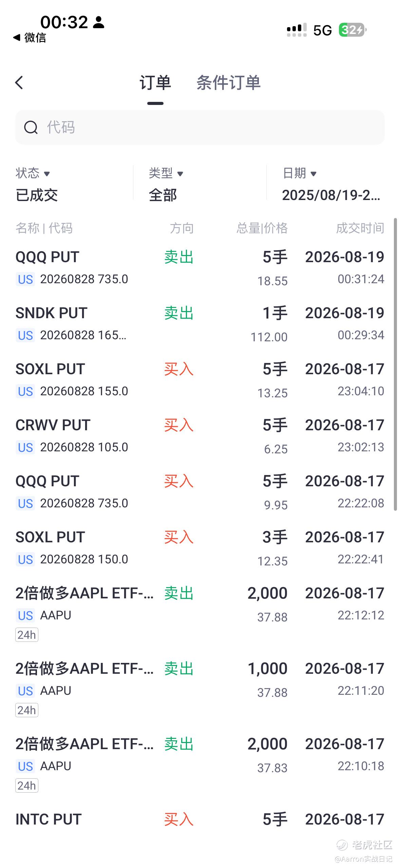Tap the 24h badge under first AAPU order

[x=27, y=635]
